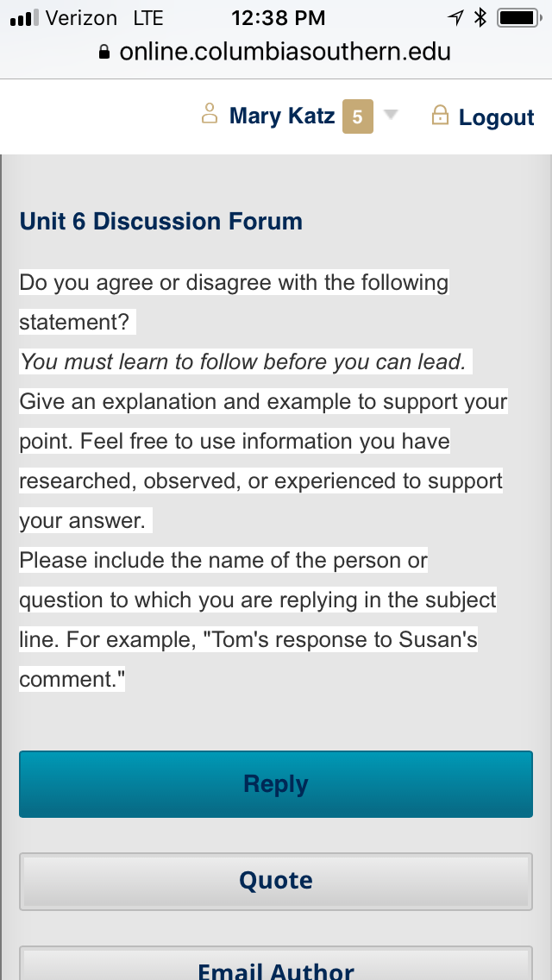Image resolution: width=552 pixels, height=980 pixels.
Task: Expand the user menu dropdown arrow
Action: click(x=391, y=115)
